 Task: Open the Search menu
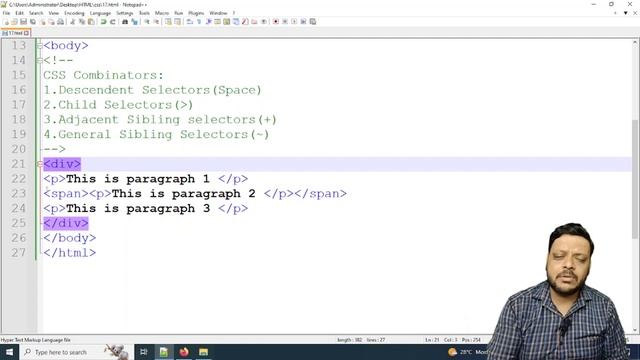click(x=36, y=13)
